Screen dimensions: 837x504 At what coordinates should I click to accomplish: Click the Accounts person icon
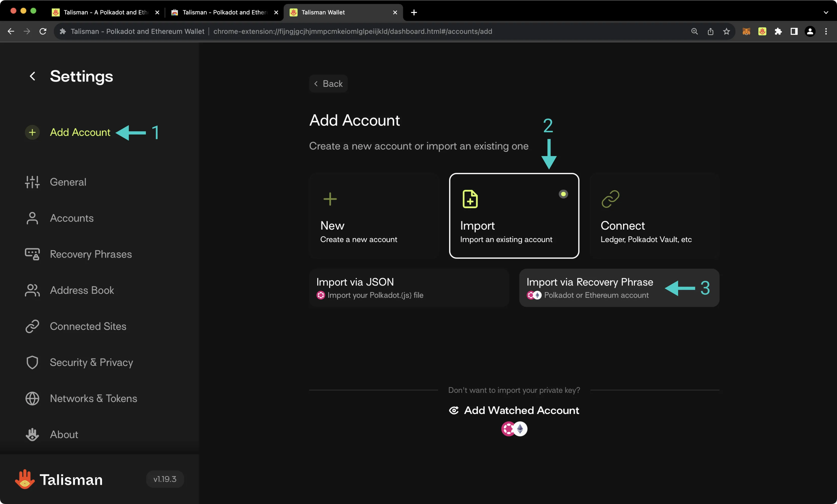[32, 218]
